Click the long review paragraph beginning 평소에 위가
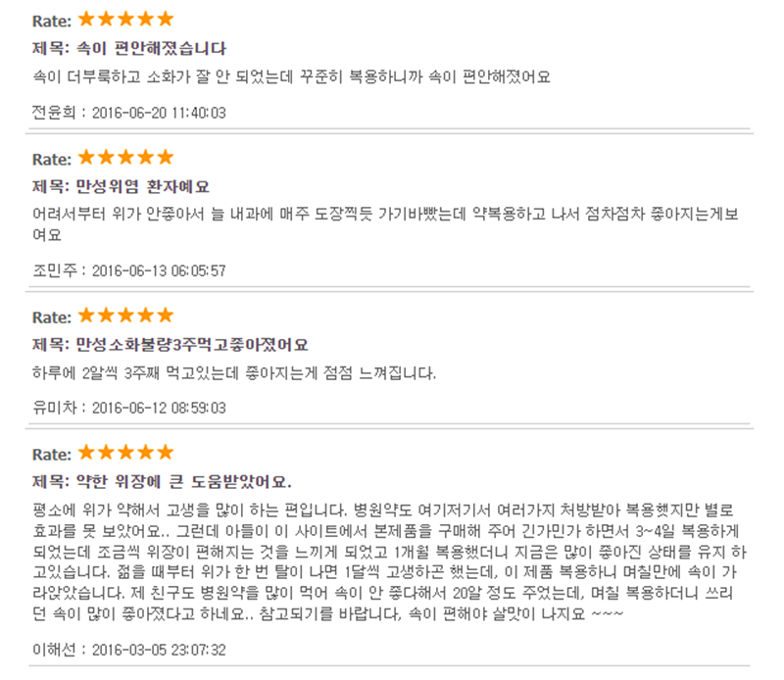Screen dimensions: 784x680 (389, 562)
